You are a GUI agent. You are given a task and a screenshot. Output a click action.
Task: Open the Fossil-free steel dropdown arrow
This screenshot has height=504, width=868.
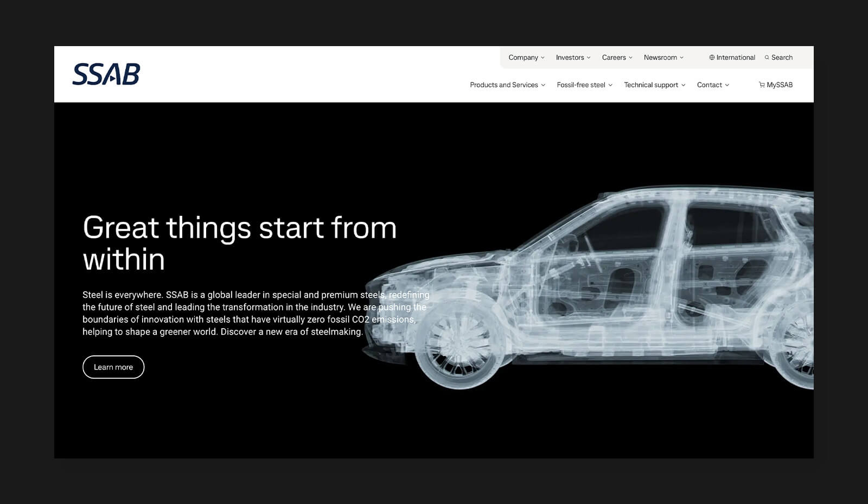(610, 85)
